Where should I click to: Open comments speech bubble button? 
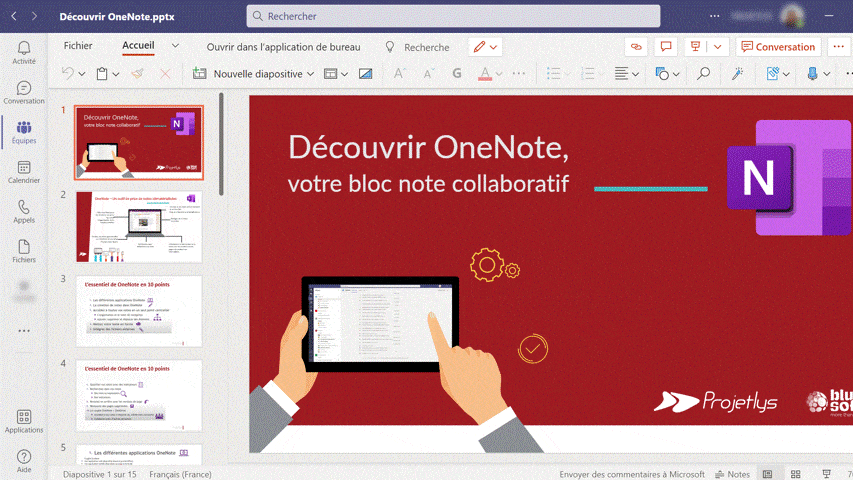pyautogui.click(x=666, y=47)
